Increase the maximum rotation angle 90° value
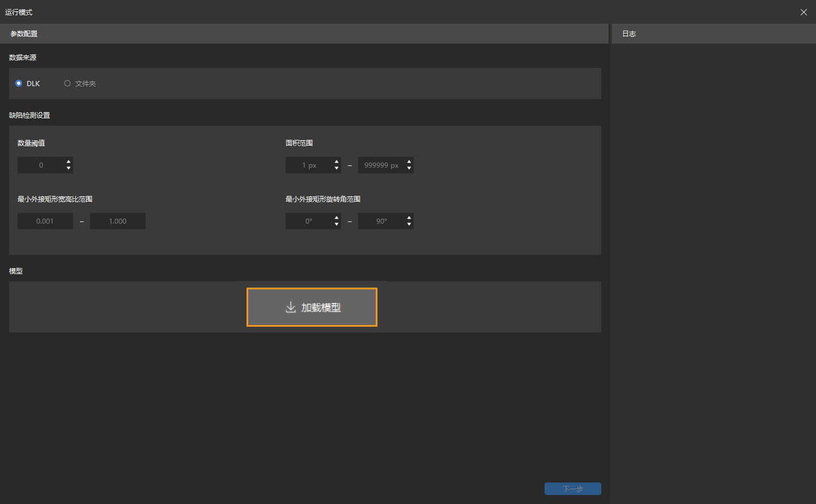The width and height of the screenshot is (816, 504). tap(409, 217)
